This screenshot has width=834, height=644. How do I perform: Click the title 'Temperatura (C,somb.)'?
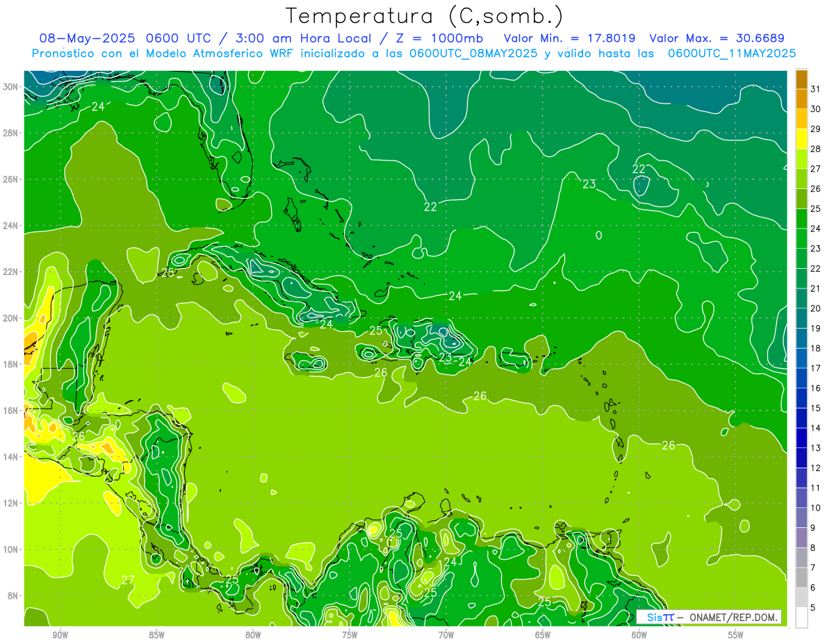[424, 16]
